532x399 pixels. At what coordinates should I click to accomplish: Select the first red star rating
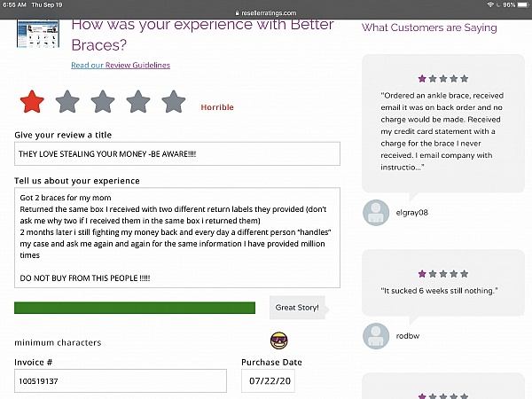32,102
